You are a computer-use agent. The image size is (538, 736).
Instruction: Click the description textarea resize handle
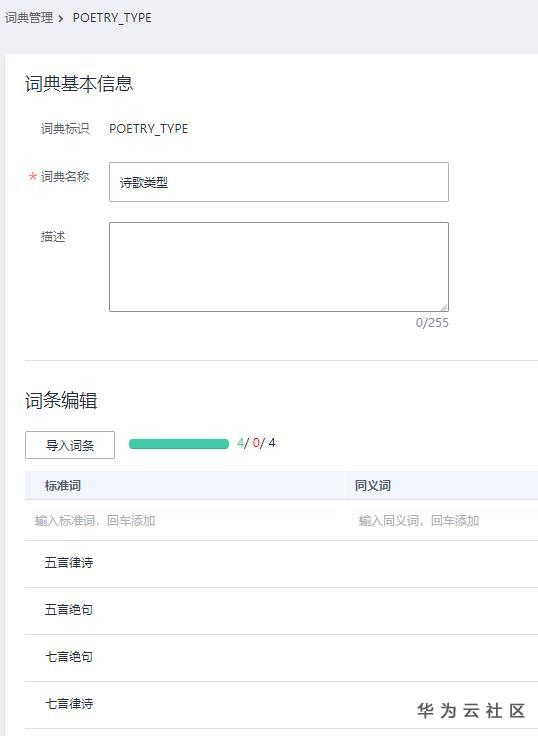click(444, 307)
